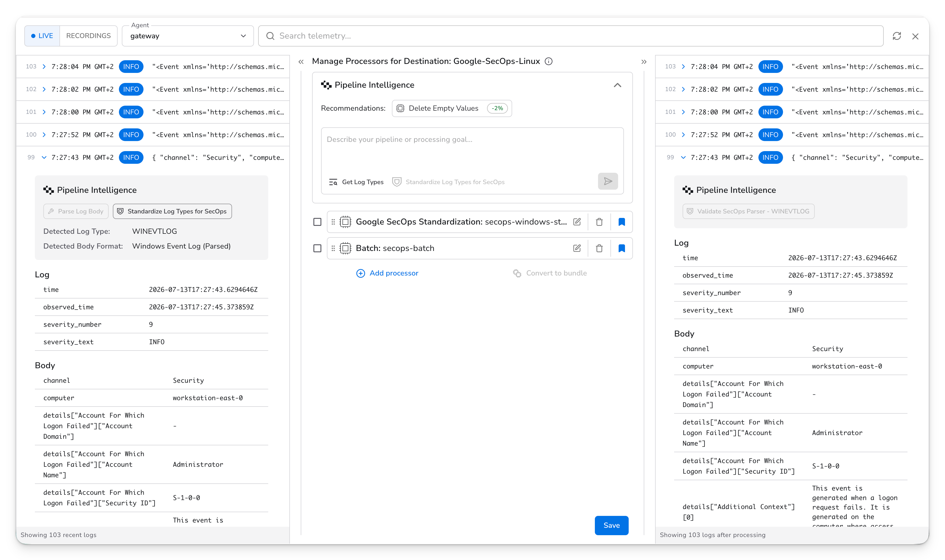Collapse the Pipeline Intelligence card chevron
Image resolution: width=945 pixels, height=560 pixels.
617,85
